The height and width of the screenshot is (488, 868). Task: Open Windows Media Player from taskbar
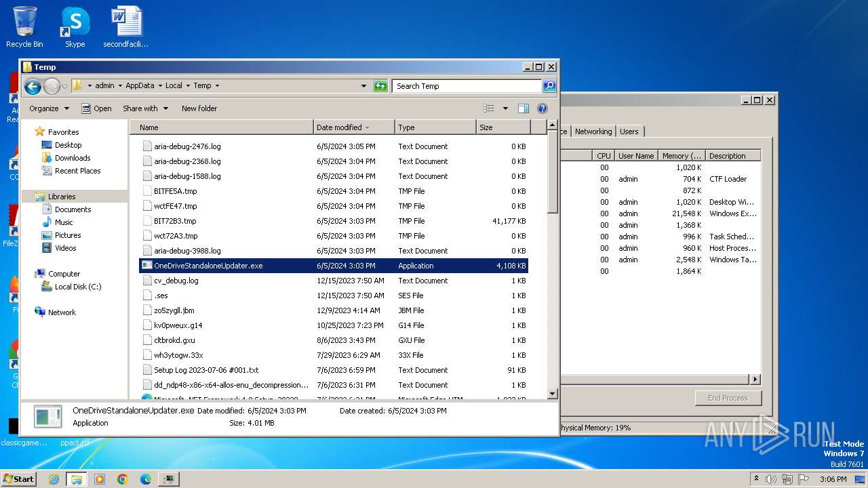[100, 479]
